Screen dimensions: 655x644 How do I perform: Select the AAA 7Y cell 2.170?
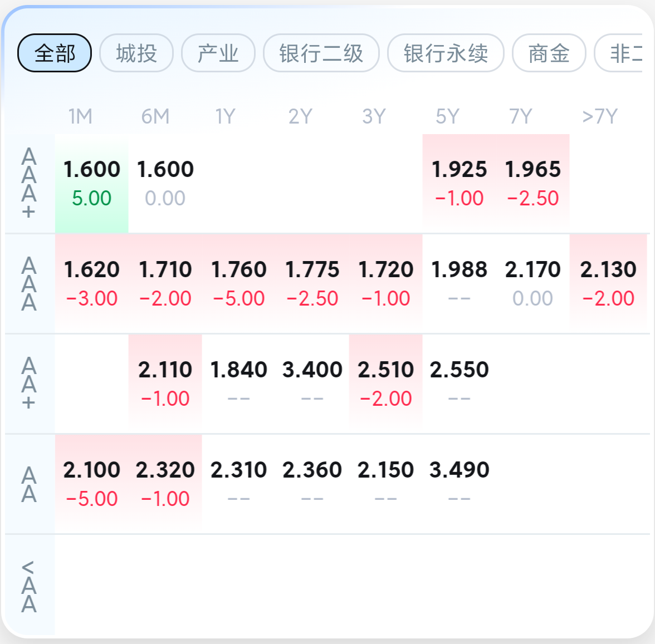(532, 284)
